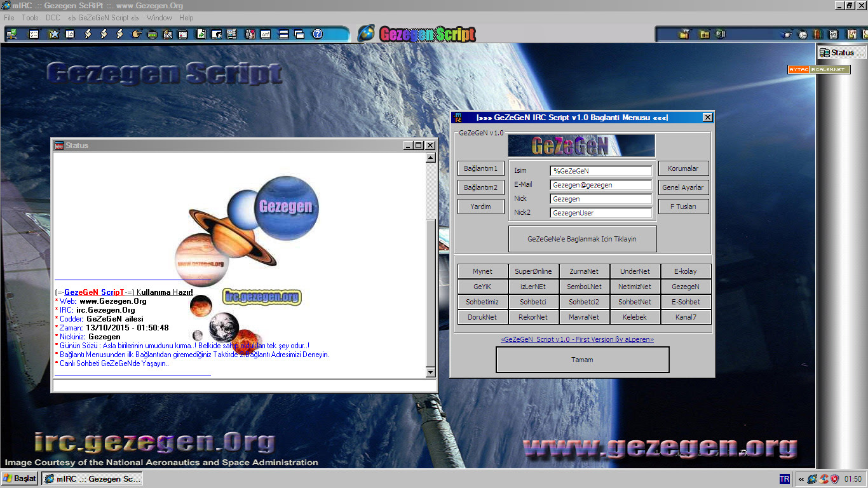
Task: Click the mIRC taskbar button
Action: [92, 478]
